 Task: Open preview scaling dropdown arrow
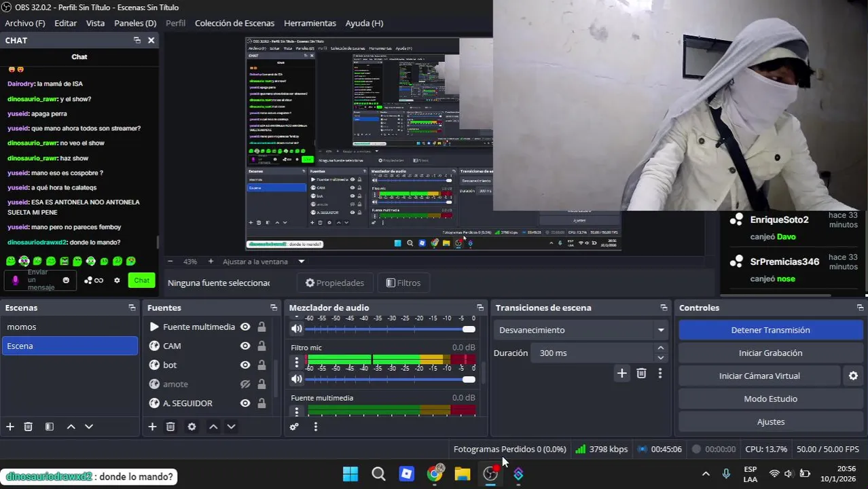tap(302, 261)
